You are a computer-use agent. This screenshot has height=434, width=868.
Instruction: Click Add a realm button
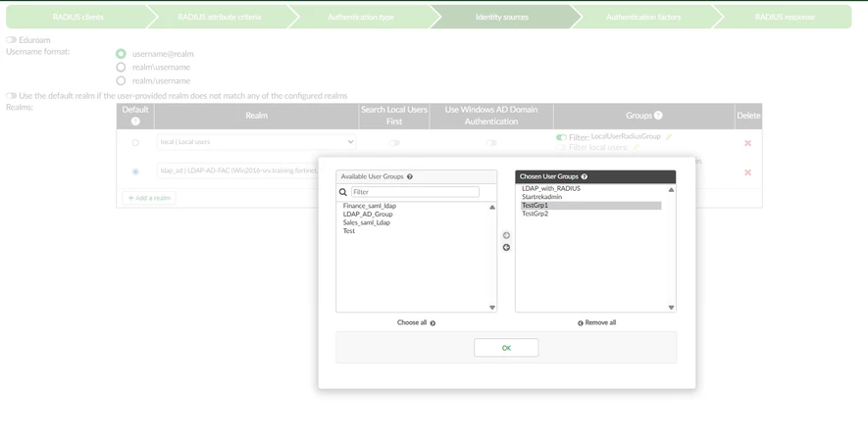pos(149,197)
